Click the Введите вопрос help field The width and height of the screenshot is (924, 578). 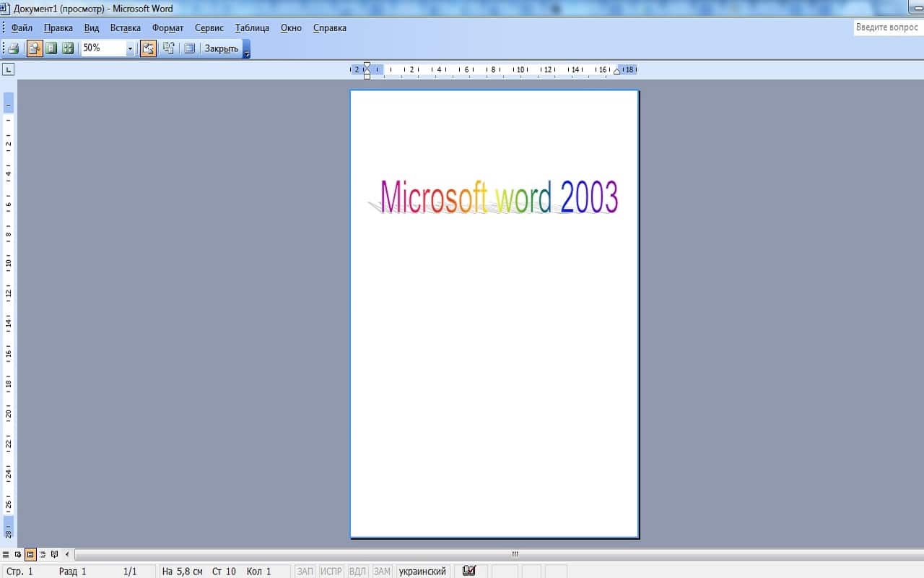click(x=886, y=27)
